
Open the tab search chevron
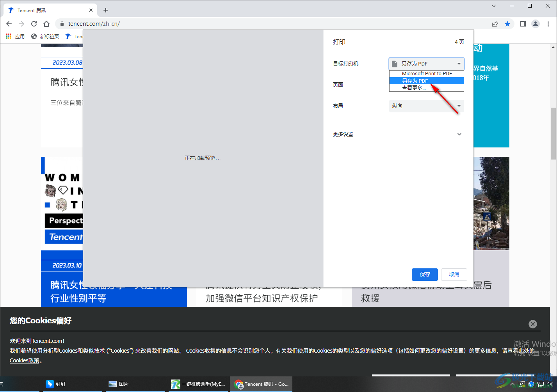click(494, 6)
